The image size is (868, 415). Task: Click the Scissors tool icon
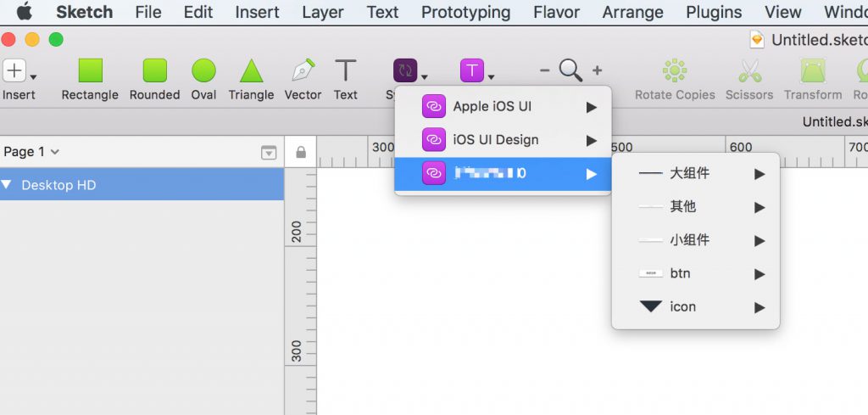(x=749, y=71)
